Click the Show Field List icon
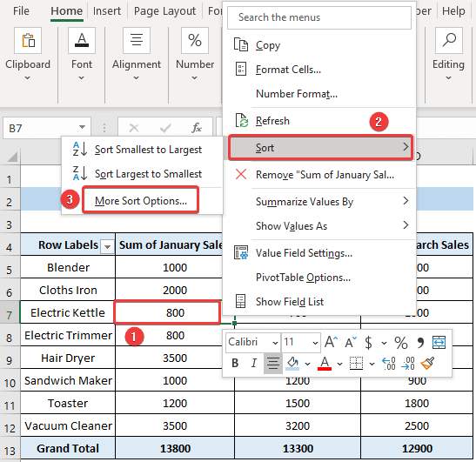 [241, 301]
